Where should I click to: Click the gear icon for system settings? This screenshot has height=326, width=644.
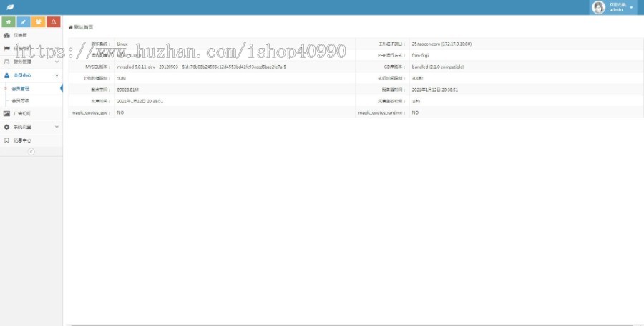coord(7,127)
